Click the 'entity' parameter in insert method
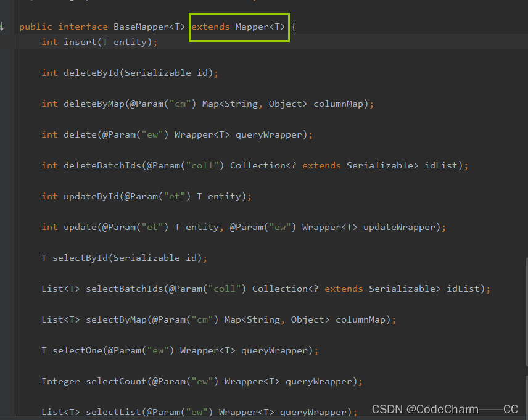 click(130, 42)
